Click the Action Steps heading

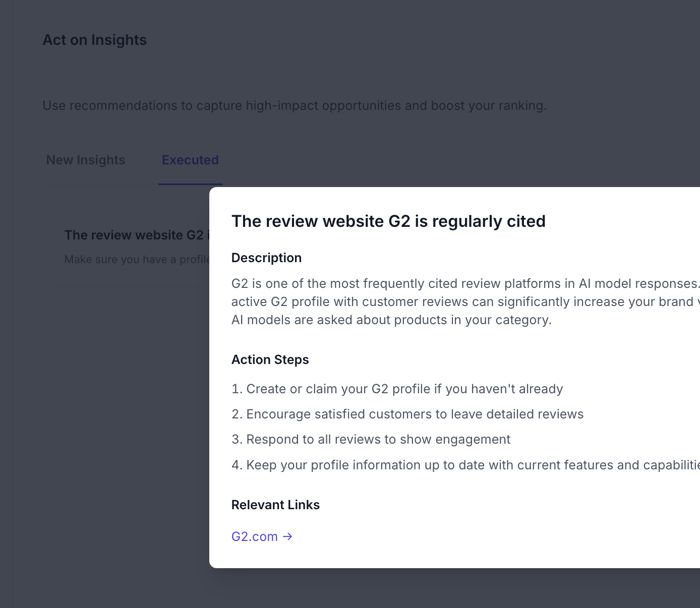[270, 359]
